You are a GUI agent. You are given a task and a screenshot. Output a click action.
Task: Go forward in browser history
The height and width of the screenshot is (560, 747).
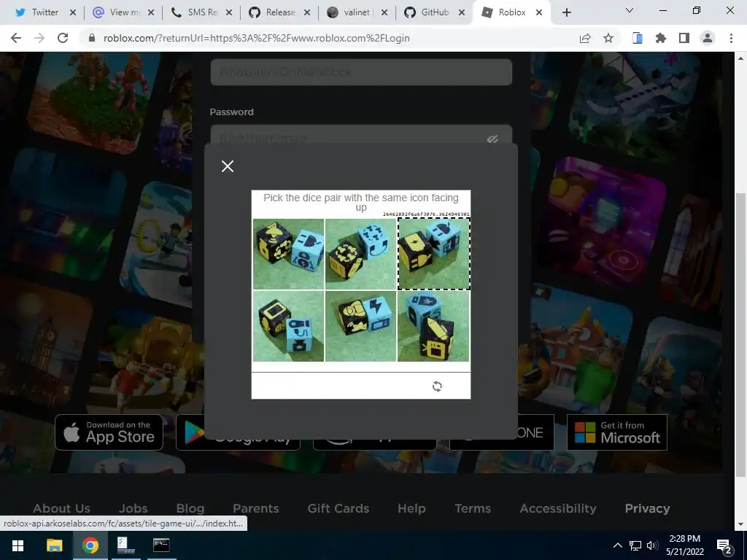coord(39,38)
